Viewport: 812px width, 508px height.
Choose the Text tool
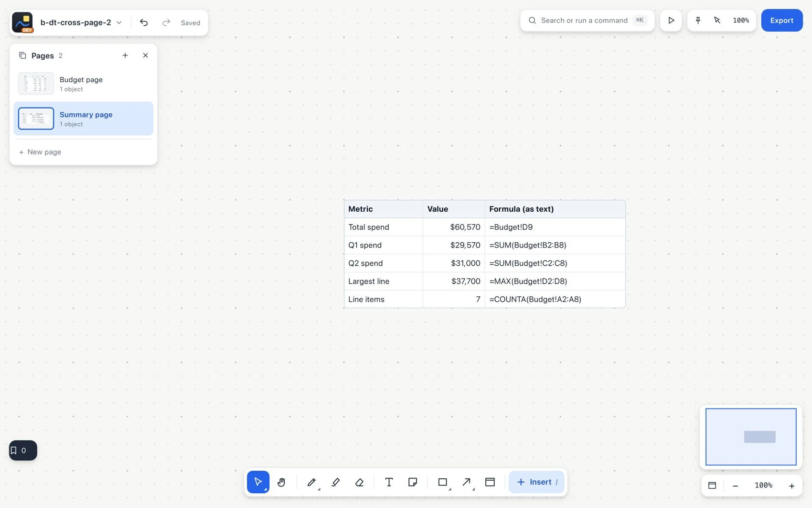pyautogui.click(x=389, y=482)
